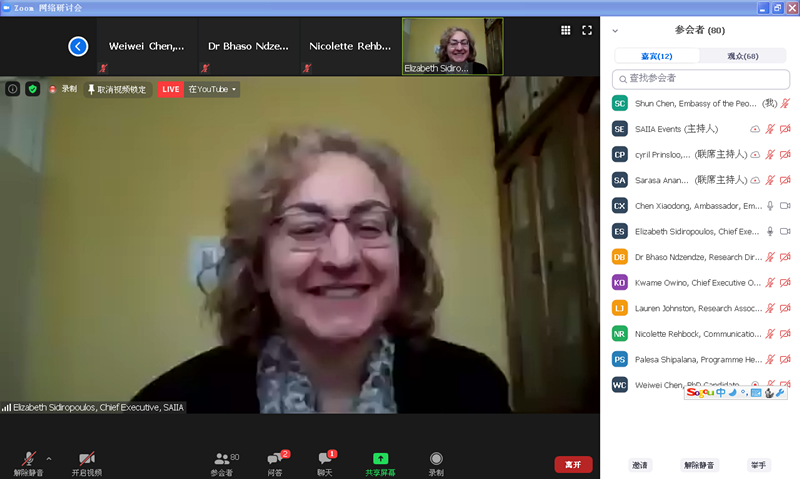The width and height of the screenshot is (800, 479).
Task: Click the green shield encryption icon
Action: (33, 89)
